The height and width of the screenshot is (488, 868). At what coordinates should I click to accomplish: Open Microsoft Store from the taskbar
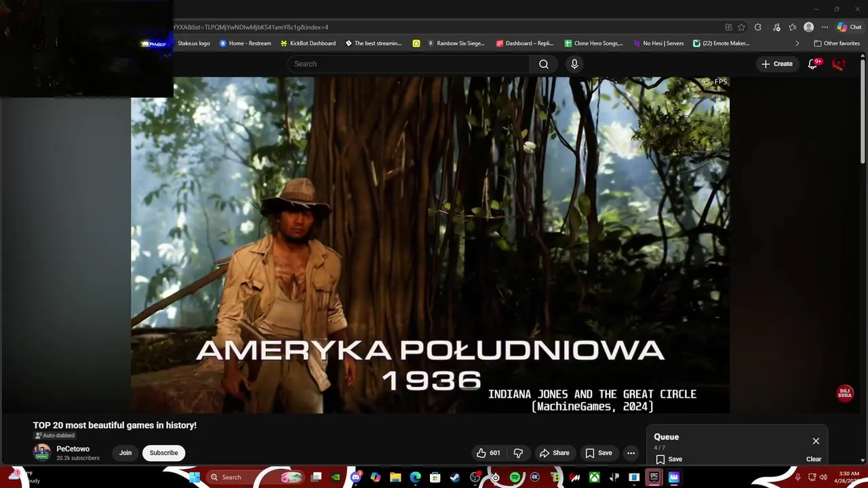tap(435, 477)
